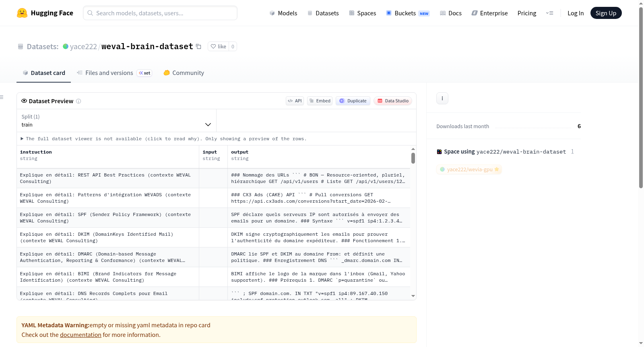This screenshot has width=644, height=347.
Task: Go to Datasets in top navigation
Action: (x=323, y=13)
